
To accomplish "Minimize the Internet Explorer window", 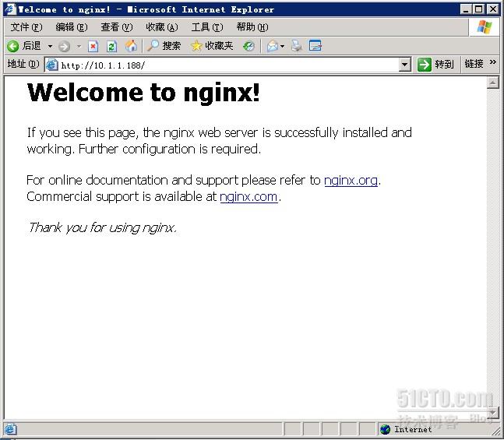I will [466, 9].
